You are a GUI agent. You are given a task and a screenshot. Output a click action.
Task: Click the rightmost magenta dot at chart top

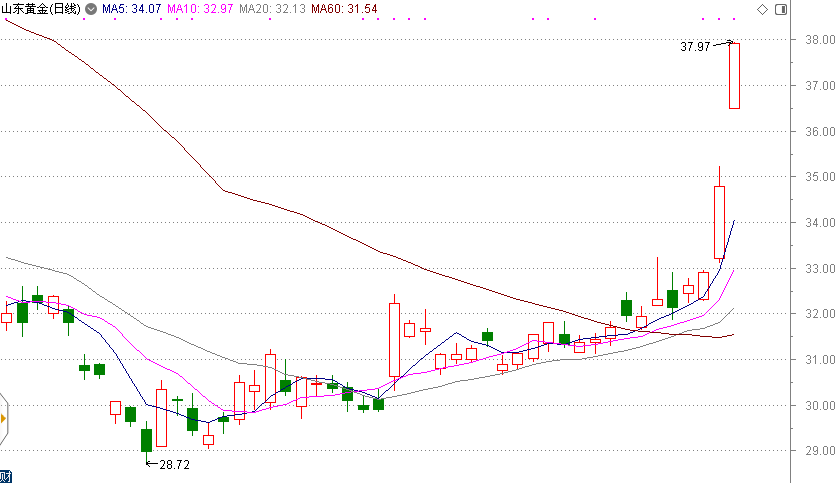pyautogui.click(x=733, y=19)
